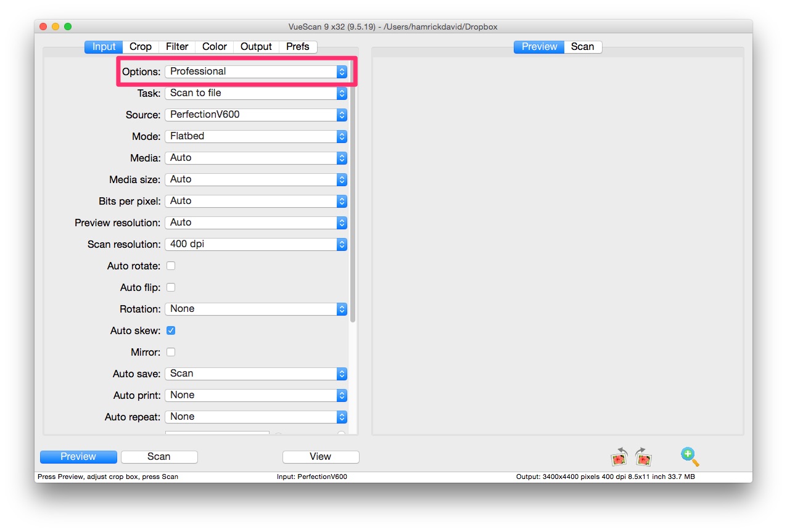
Task: Open the Filter tab
Action: click(x=177, y=47)
